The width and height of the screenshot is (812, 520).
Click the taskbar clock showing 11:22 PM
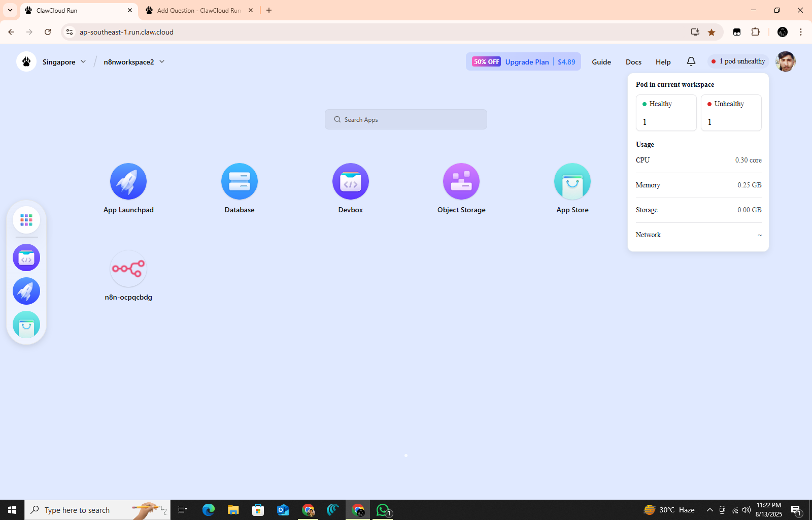769,510
